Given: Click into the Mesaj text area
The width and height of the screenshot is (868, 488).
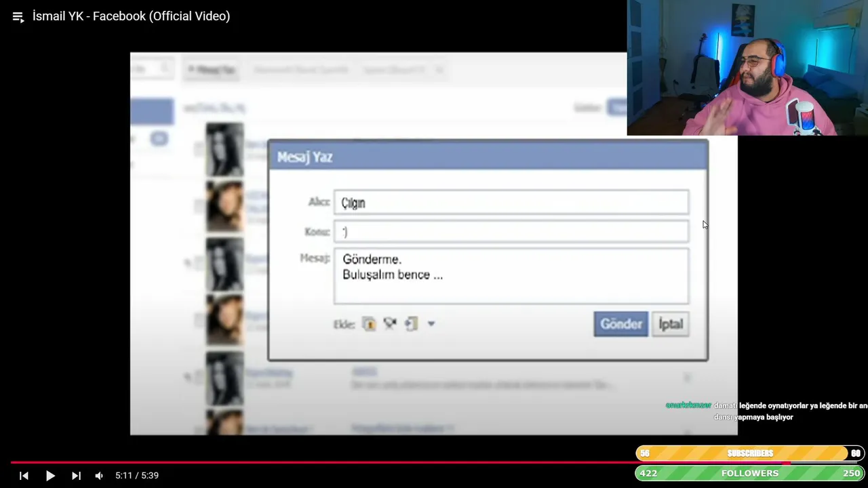Looking at the screenshot, I should 511,276.
